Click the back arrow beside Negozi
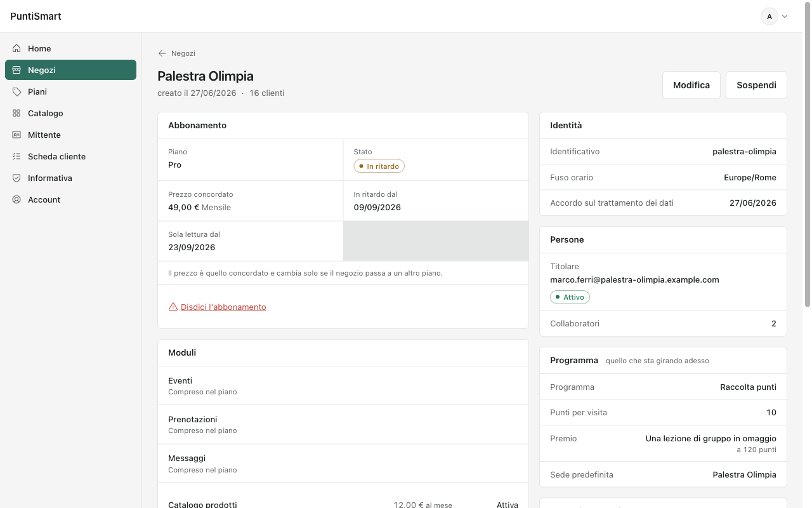 point(162,53)
